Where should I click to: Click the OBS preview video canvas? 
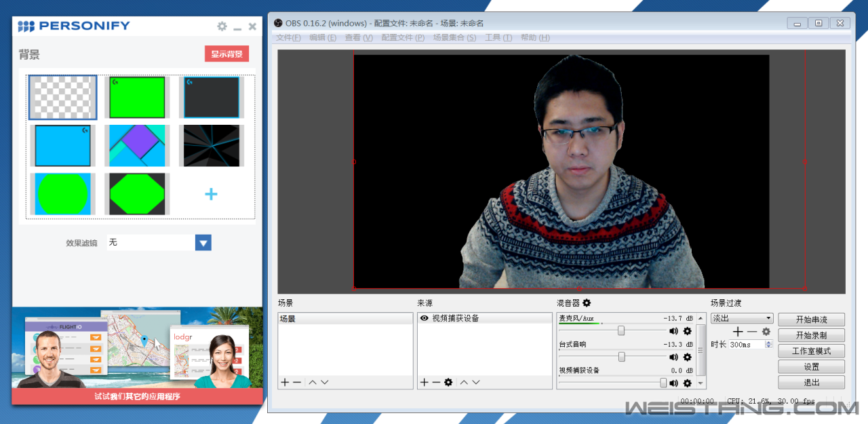click(561, 172)
